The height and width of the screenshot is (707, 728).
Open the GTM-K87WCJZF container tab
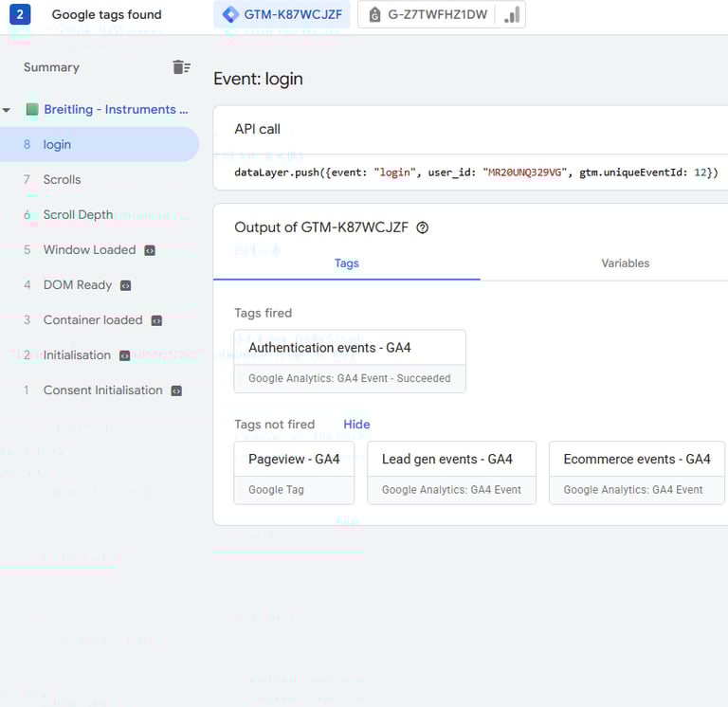point(282,14)
